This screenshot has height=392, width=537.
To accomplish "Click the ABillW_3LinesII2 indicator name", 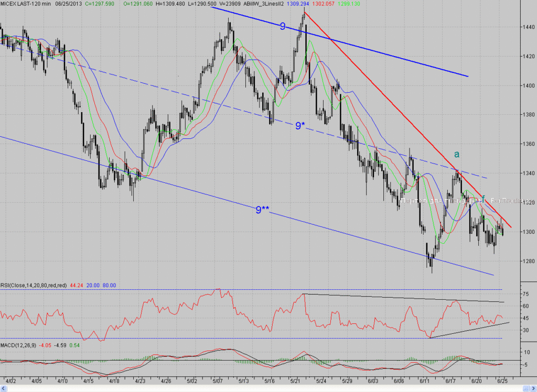I will click(263, 4).
